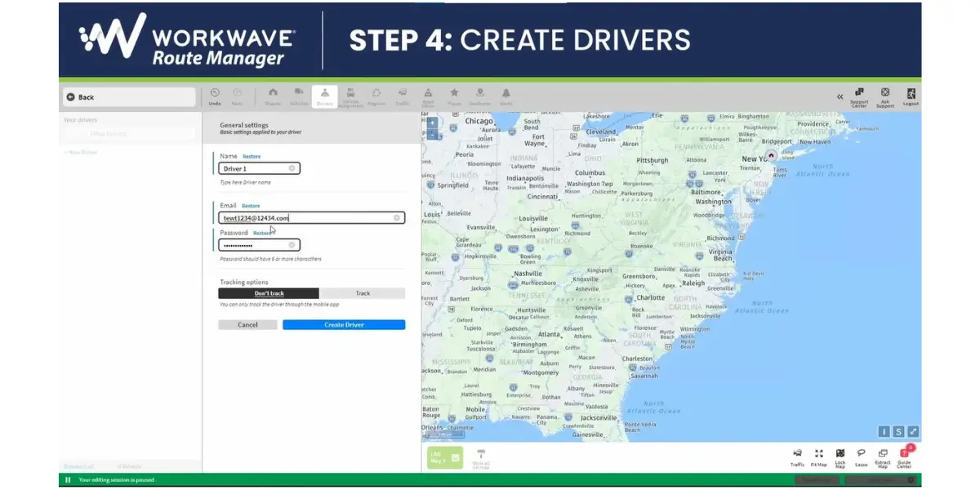Zoom in on the map
Viewport: 980px width, 490px height.
coord(432,122)
